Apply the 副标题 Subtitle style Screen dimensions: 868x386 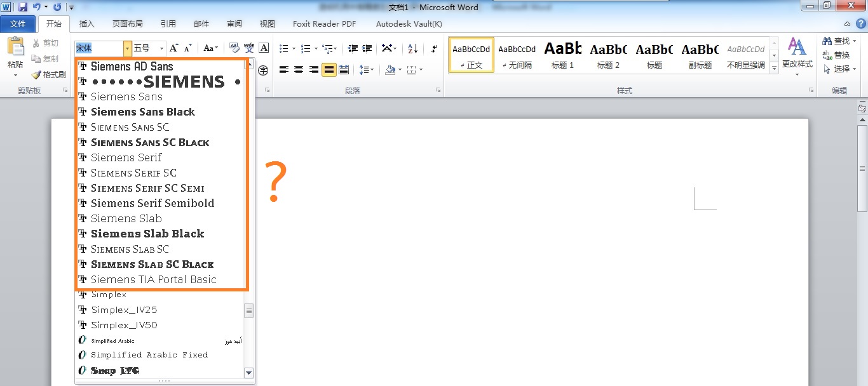point(700,55)
